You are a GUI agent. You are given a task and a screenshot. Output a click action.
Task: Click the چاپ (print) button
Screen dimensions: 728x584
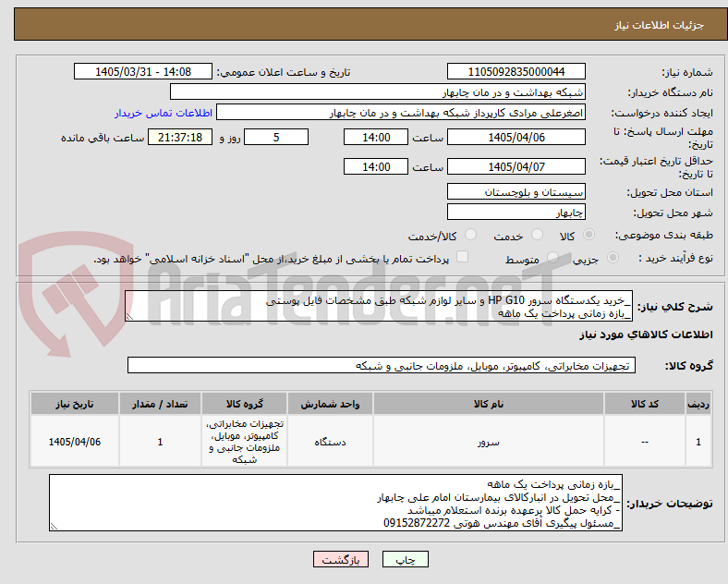(x=405, y=559)
